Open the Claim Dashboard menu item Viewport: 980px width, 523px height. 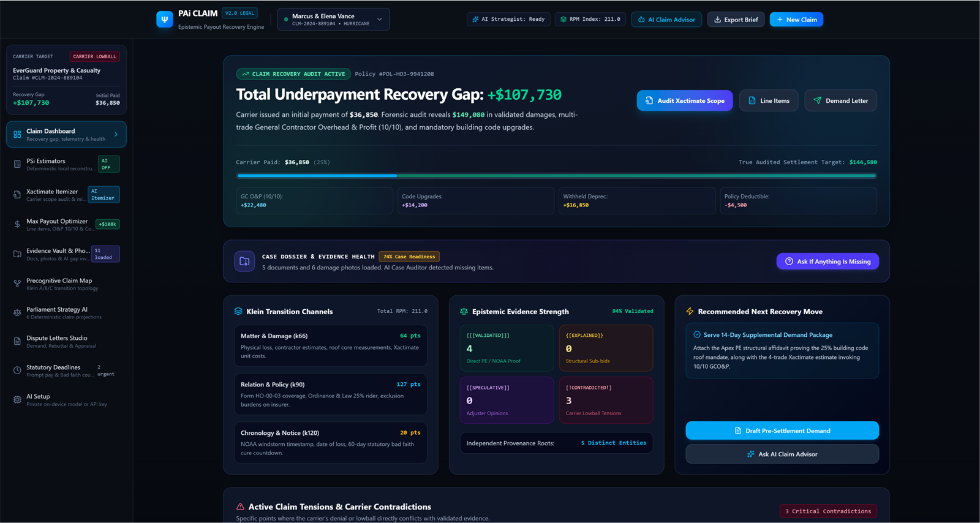pyautogui.click(x=66, y=134)
